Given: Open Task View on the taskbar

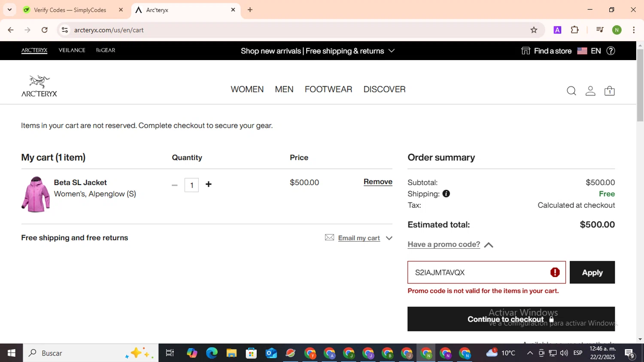Looking at the screenshot, I should click(170, 353).
